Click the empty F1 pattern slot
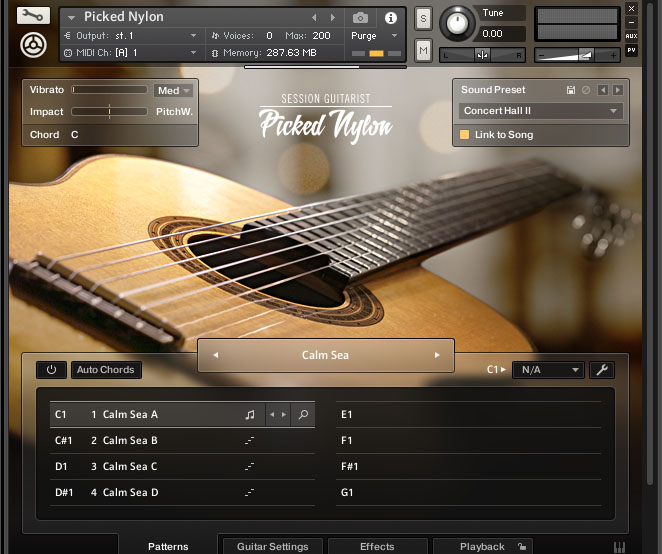Viewport: 662px width, 554px height. point(469,441)
